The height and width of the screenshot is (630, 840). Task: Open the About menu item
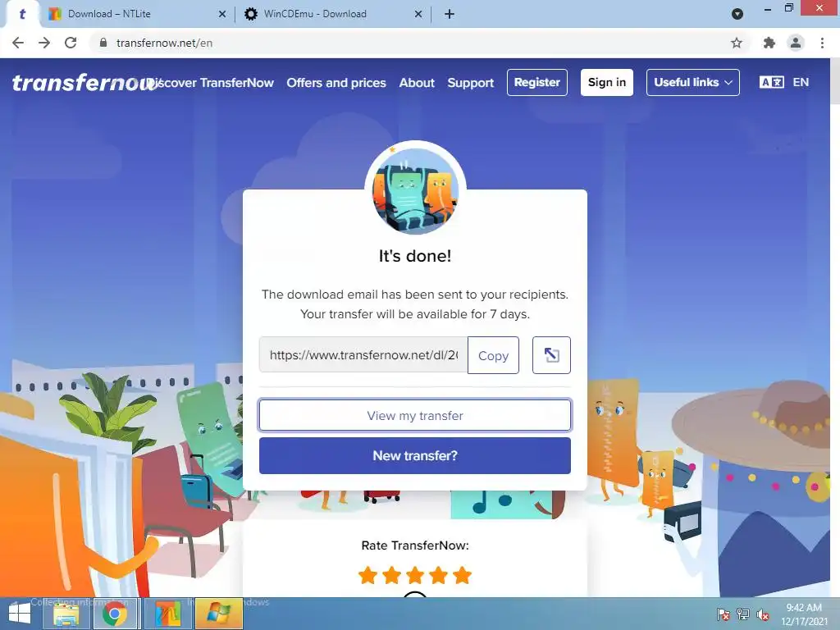[417, 83]
